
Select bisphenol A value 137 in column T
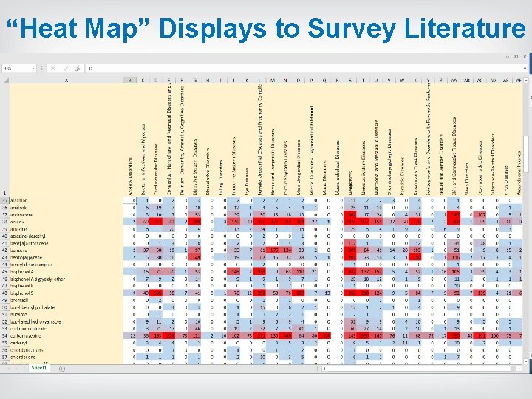pos(363,272)
